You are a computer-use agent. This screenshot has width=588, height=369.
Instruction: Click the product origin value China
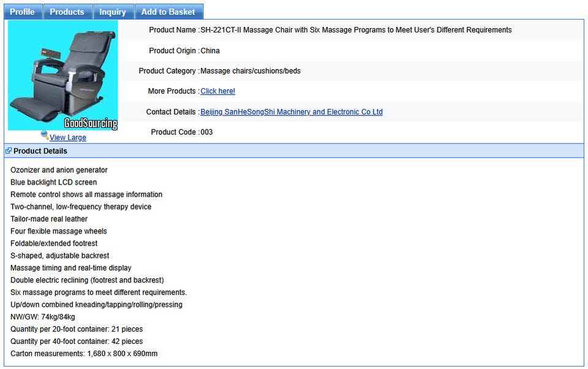tap(210, 51)
